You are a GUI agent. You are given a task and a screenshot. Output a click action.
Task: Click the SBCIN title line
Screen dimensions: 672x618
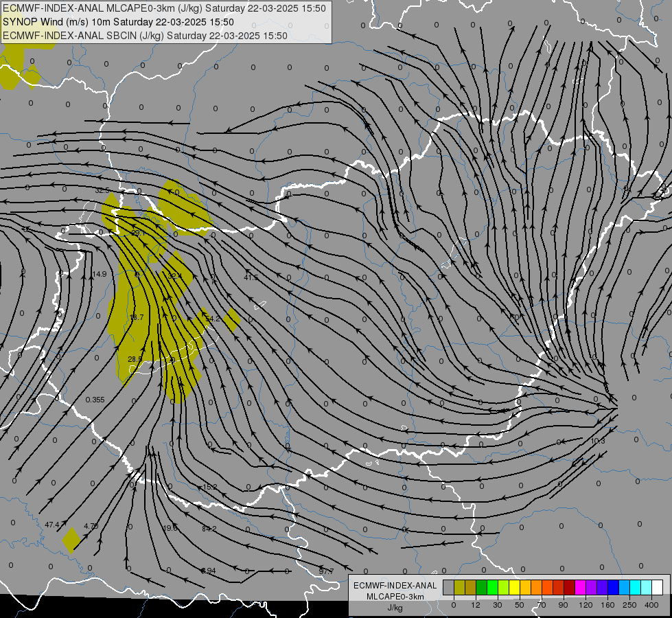tap(145, 36)
